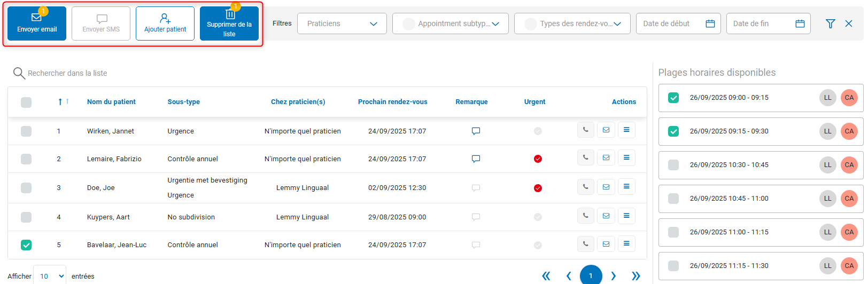Clear filters with the X icon

[849, 23]
